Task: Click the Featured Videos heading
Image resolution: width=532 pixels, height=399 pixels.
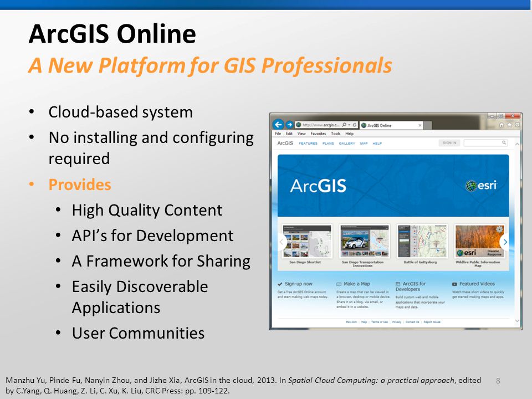Action: pyautogui.click(x=477, y=284)
